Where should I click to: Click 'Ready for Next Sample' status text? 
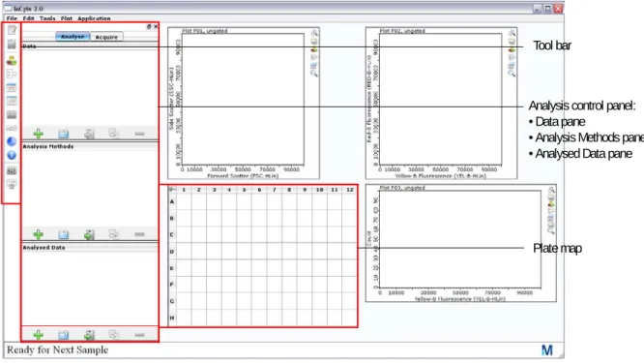point(57,349)
